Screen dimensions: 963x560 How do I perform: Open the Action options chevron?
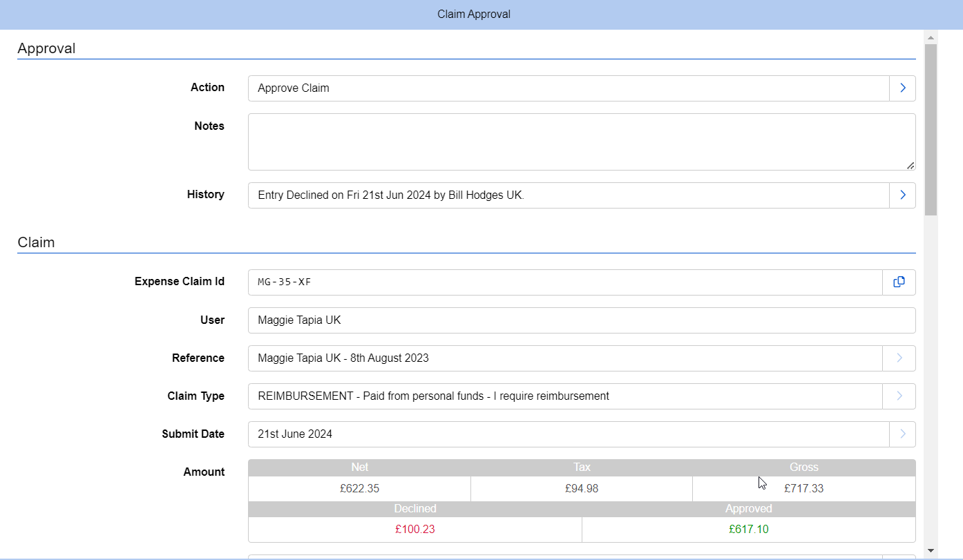tap(902, 88)
